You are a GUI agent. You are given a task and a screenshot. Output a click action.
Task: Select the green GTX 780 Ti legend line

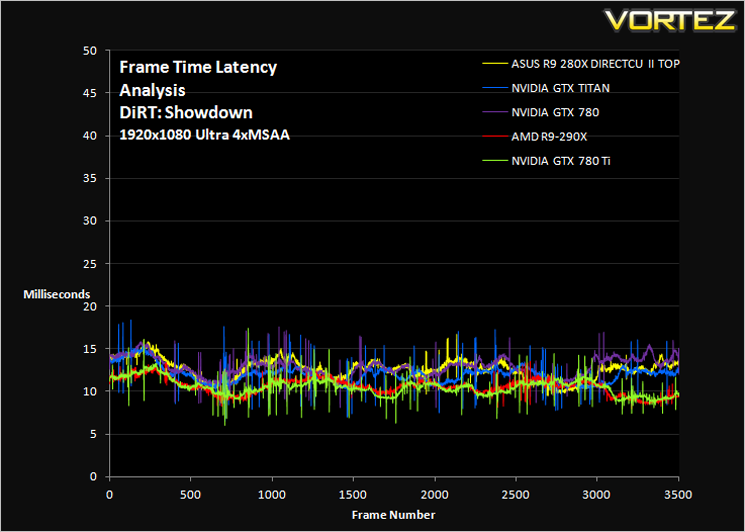click(x=495, y=161)
